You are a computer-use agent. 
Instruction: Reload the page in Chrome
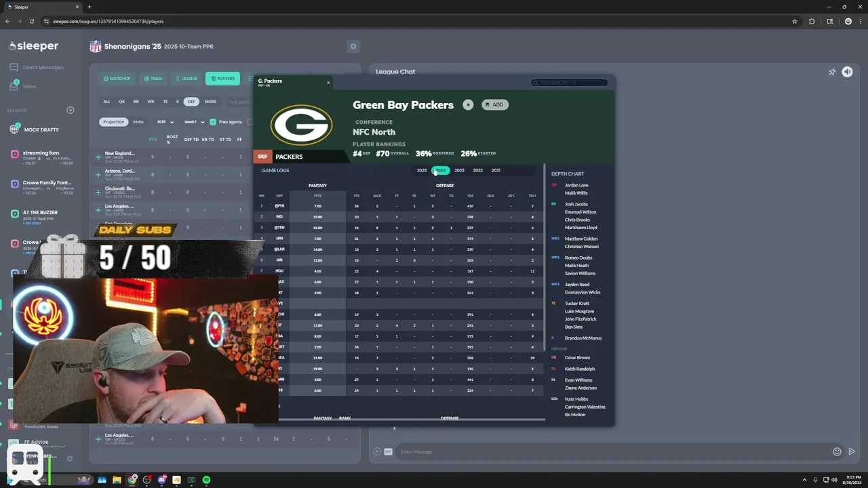[x=31, y=21]
